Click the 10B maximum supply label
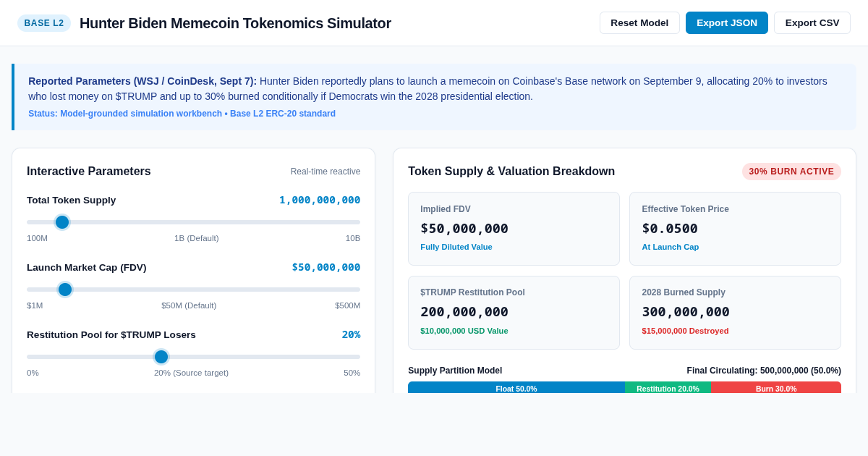This screenshot has width=868, height=456. (353, 238)
